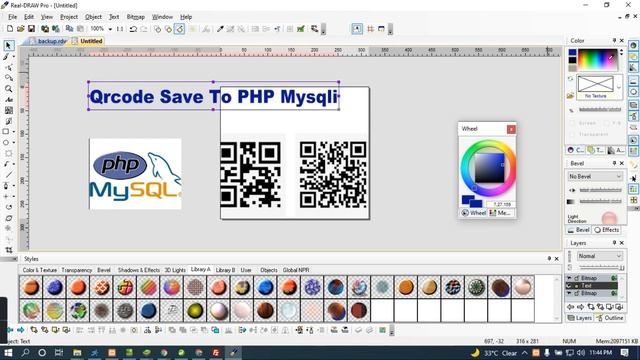Pick the eyedropper color tool
This screenshot has width=640, height=360.
[220, 29]
